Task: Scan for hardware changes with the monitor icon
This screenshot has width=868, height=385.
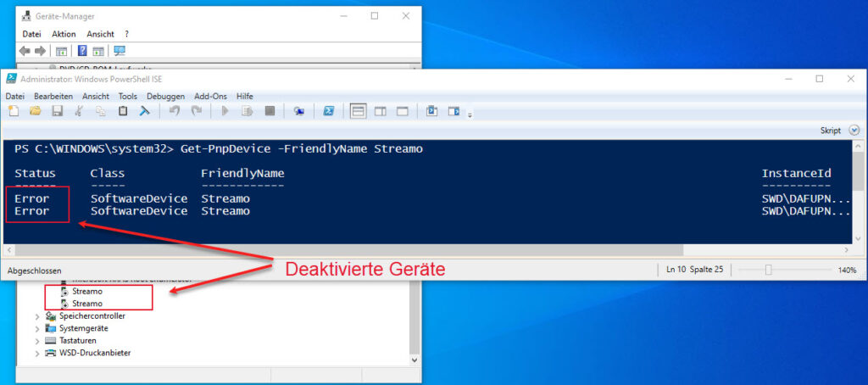Action: click(120, 51)
